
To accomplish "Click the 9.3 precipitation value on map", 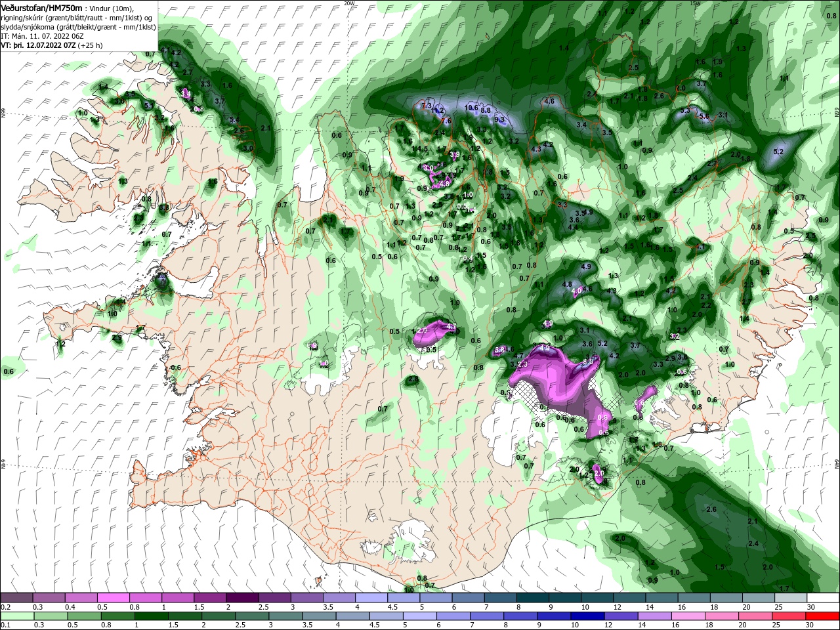I will pos(499,119).
